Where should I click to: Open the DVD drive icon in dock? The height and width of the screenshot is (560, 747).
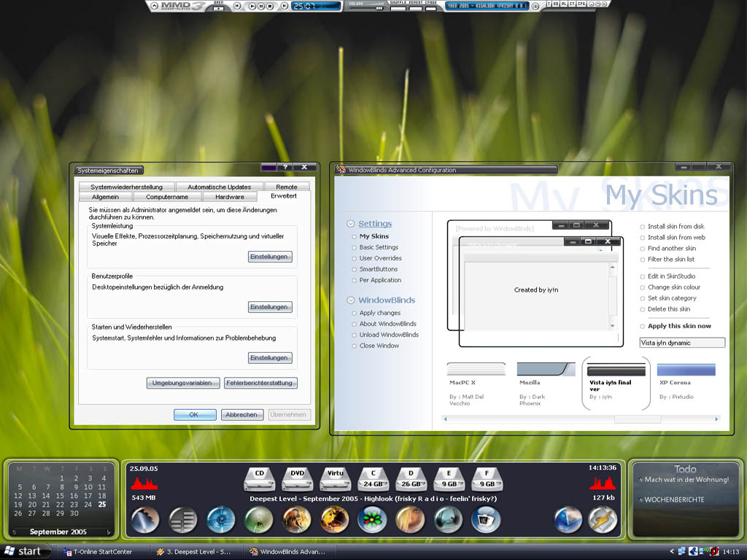click(x=298, y=479)
